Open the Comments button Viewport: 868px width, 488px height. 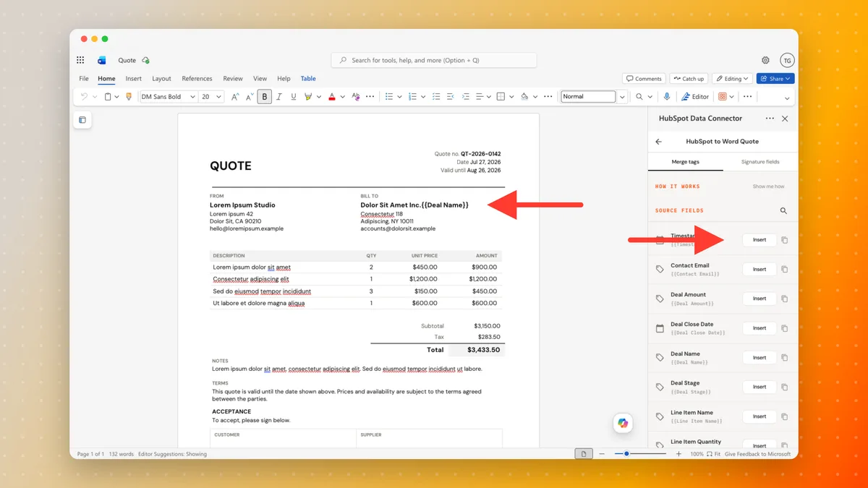(644, 79)
